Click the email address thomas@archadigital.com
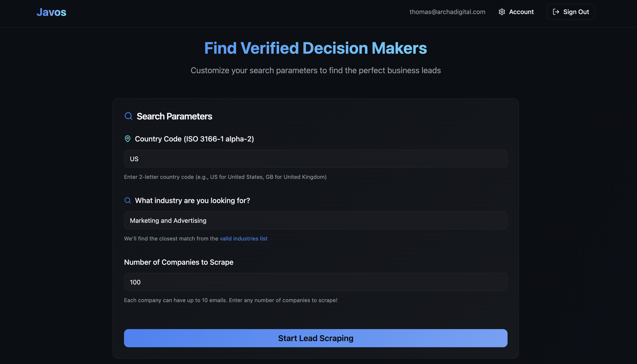This screenshot has height=364, width=637. 447,12
